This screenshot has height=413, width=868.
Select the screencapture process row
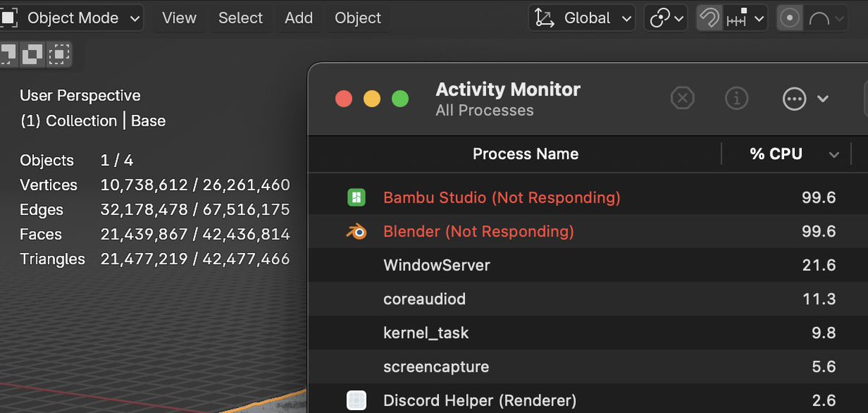click(588, 367)
